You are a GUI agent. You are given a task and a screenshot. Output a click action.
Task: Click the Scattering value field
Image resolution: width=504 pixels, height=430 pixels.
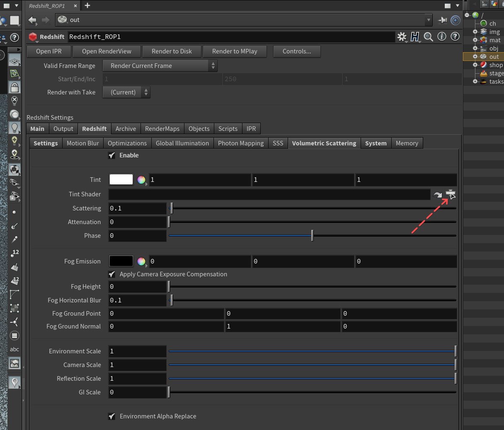tap(137, 208)
